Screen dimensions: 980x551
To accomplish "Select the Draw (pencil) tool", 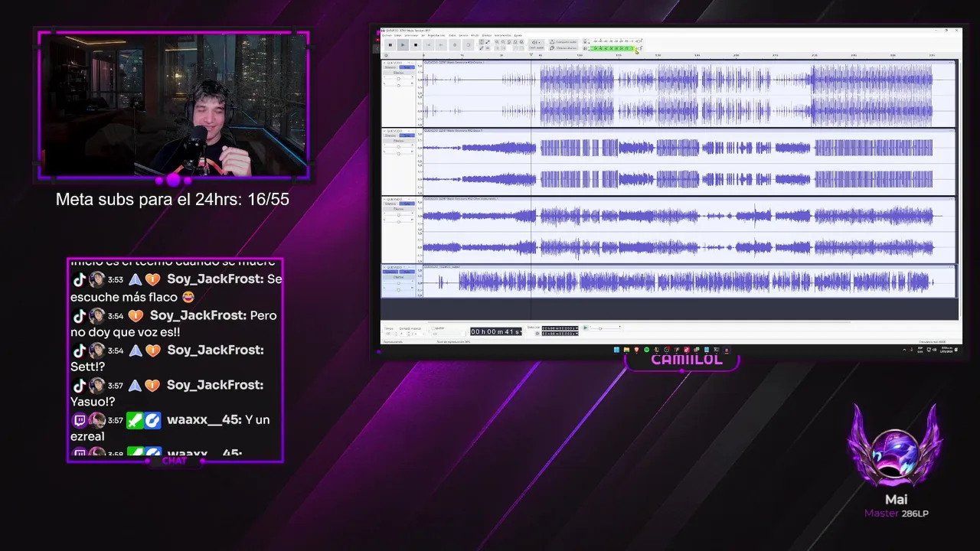I will tap(482, 48).
